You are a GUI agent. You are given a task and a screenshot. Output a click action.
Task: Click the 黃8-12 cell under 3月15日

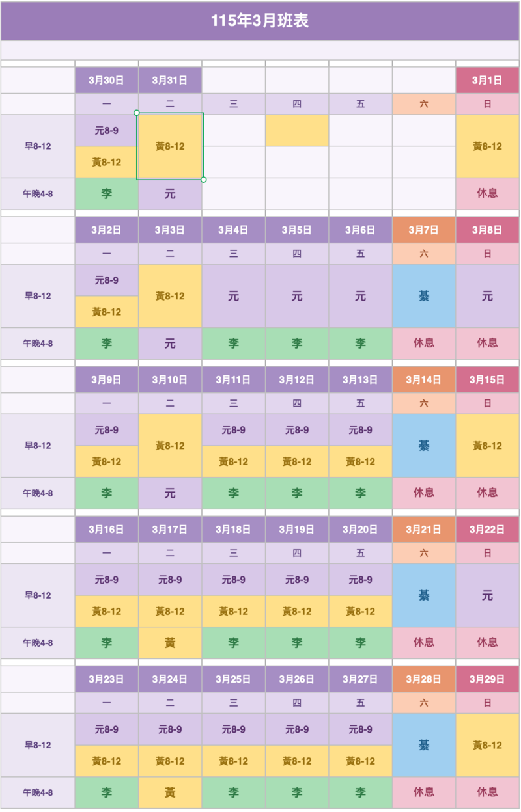point(487,446)
